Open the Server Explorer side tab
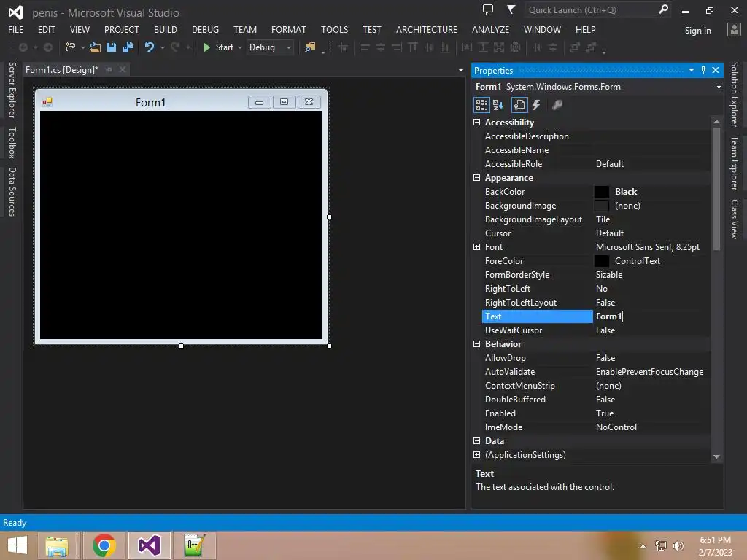Screen dimensions: 747x560 point(12,90)
